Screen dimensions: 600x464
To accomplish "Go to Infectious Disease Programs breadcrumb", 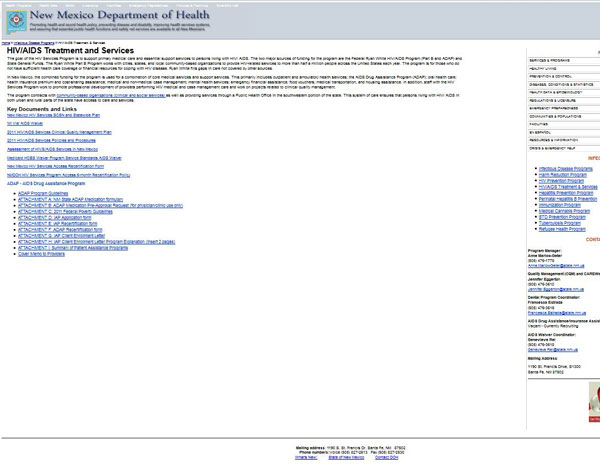I will tap(34, 43).
